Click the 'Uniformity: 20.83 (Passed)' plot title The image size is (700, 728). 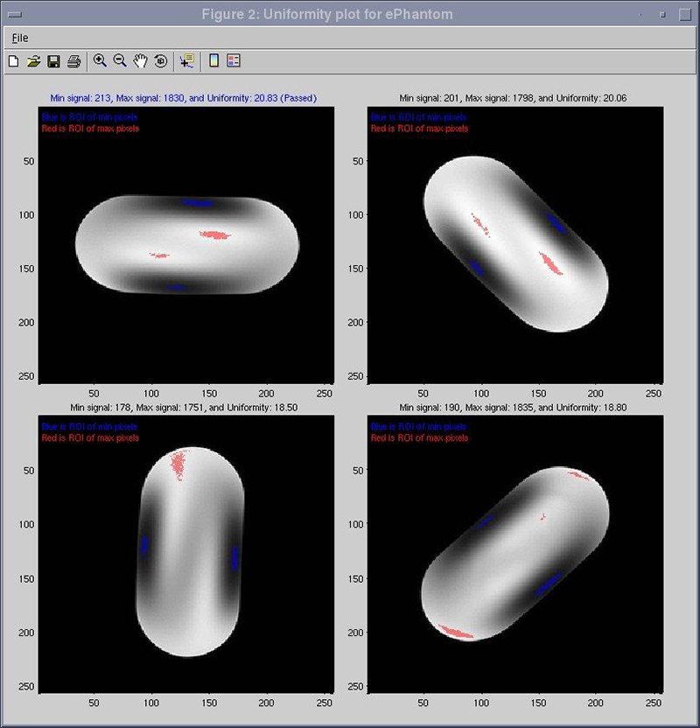click(185, 98)
